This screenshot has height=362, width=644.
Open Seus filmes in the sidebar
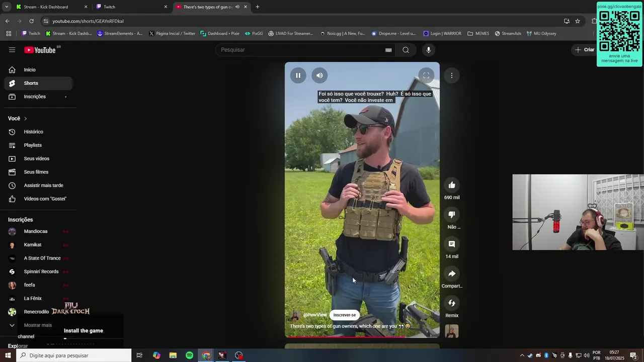tap(38, 172)
